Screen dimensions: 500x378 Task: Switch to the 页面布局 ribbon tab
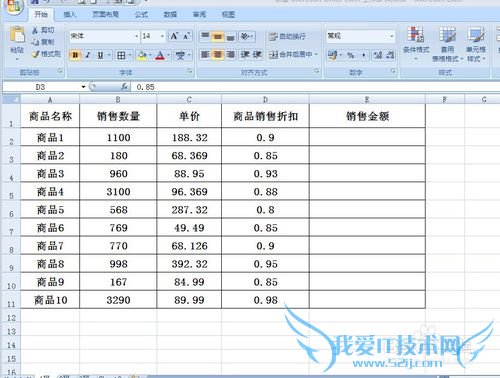pos(105,14)
